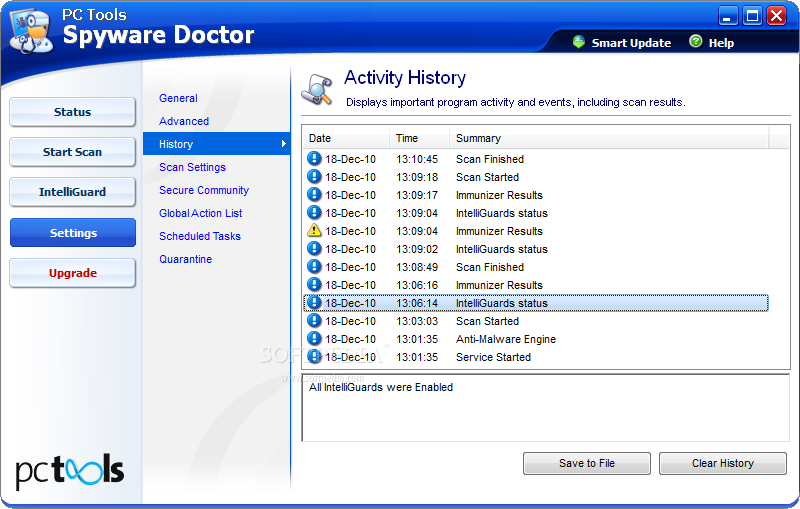Sort by the Date column header

point(346,138)
